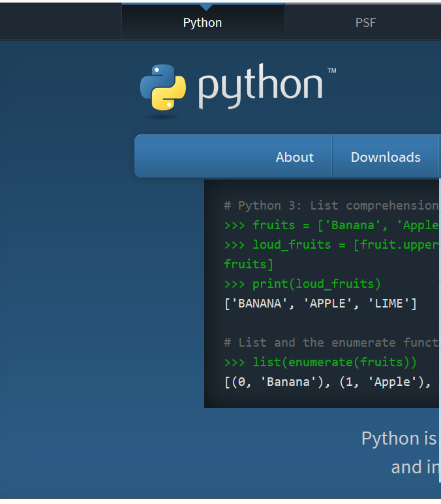
Task: Click the 'Python is' intro text
Action: (399, 439)
